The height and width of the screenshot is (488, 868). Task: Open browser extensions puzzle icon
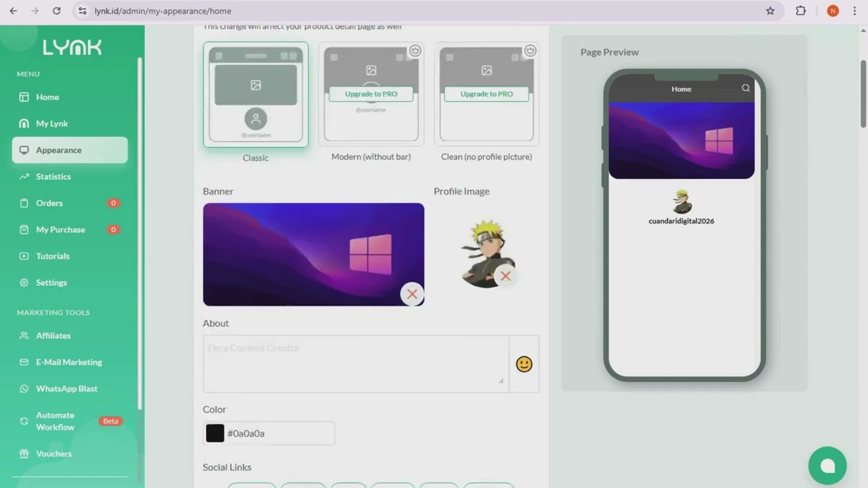[801, 11]
